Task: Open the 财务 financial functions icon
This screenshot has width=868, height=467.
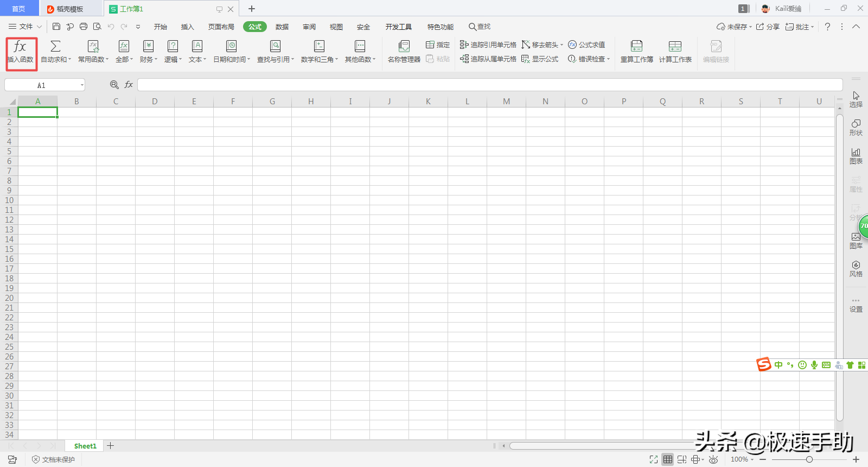Action: pos(148,46)
